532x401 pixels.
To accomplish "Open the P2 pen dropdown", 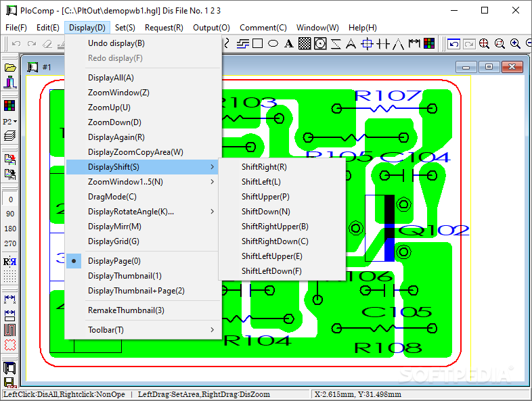I will pyautogui.click(x=9, y=121).
